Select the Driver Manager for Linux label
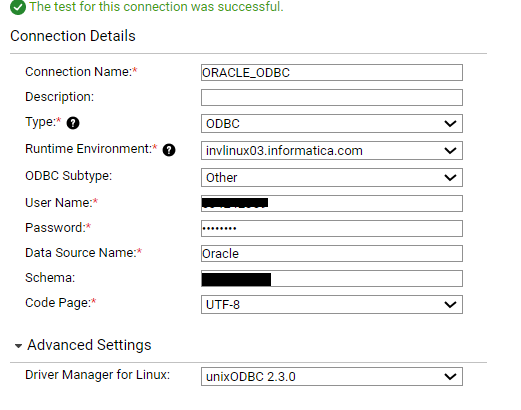The width and height of the screenshot is (521, 410). pyautogui.click(x=97, y=375)
